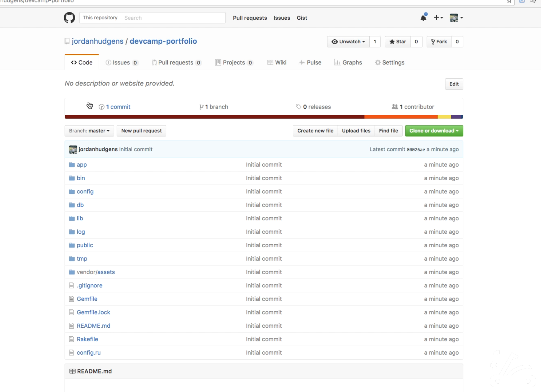The height and width of the screenshot is (392, 541).
Task: Fork this repository
Action: 439,42
